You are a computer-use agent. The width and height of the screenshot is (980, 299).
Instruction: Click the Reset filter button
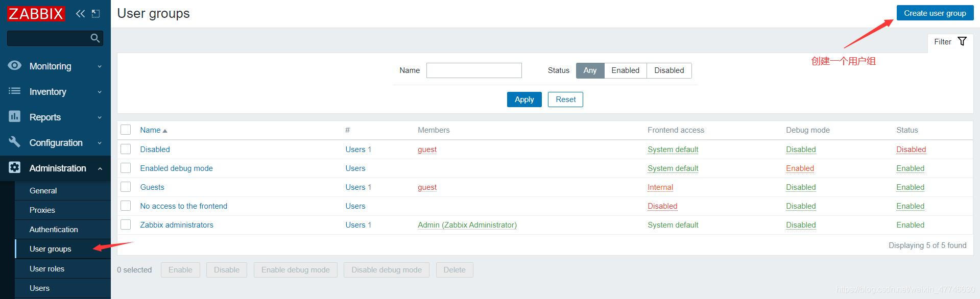coord(565,99)
